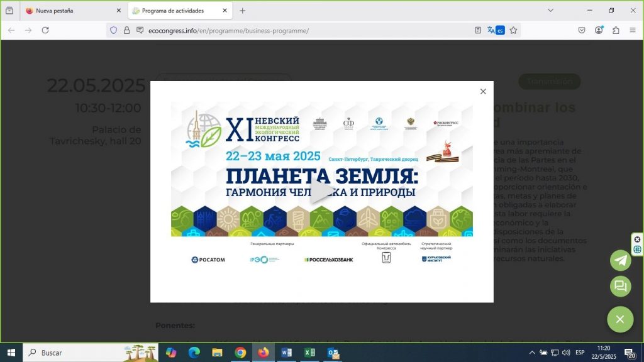This screenshot has width=644, height=362.
Task: Open the page translation panel
Action: pyautogui.click(x=496, y=30)
